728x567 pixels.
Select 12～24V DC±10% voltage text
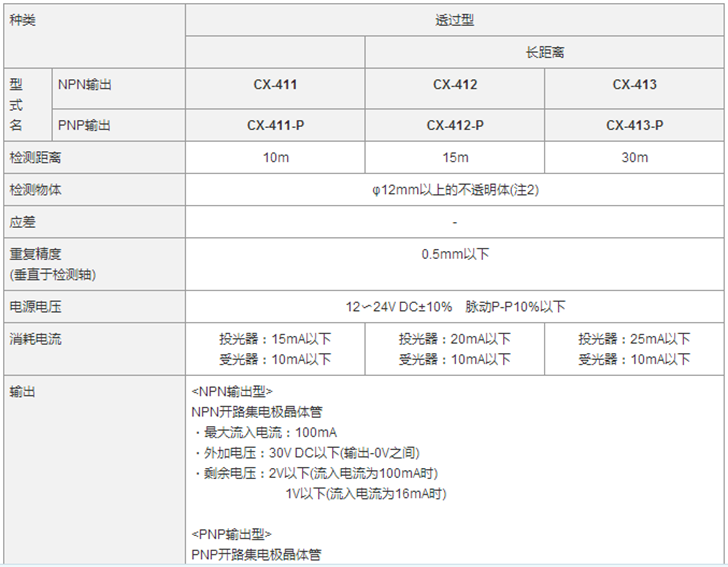coord(399,307)
